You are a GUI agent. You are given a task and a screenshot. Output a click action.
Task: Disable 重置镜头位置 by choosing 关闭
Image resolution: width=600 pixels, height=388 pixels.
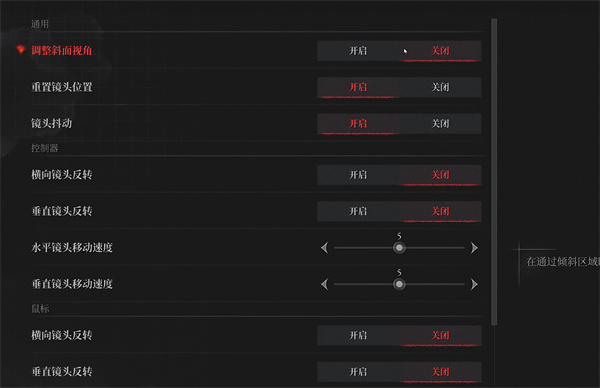point(440,87)
